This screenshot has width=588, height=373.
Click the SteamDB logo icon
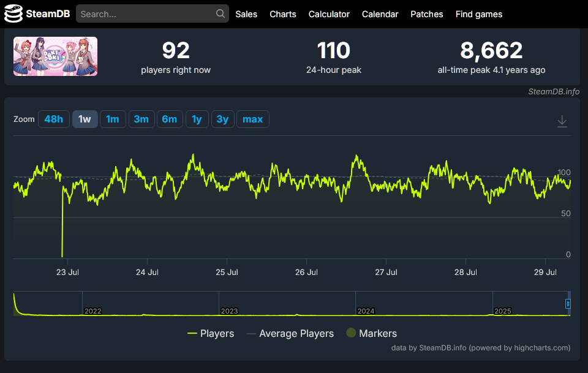pyautogui.click(x=13, y=13)
